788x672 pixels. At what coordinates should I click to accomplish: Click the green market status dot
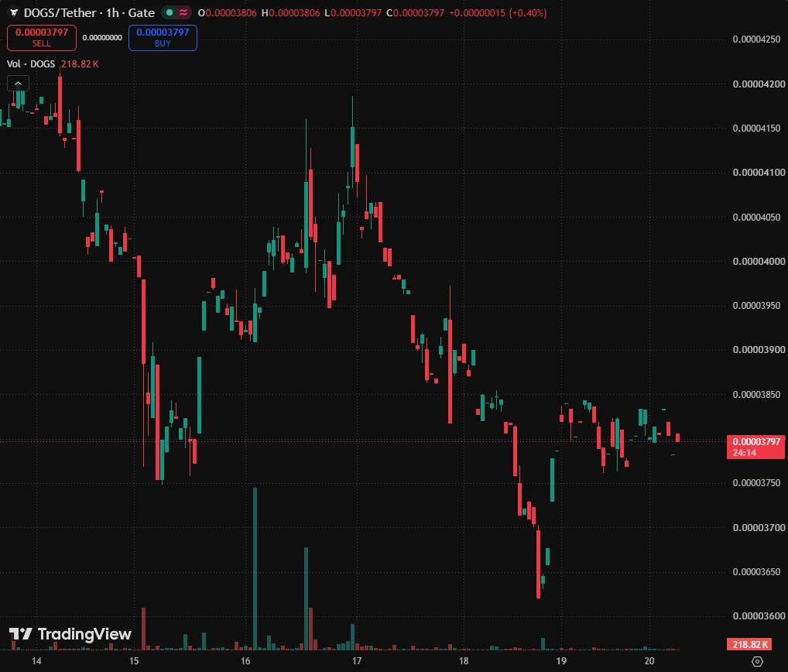[170, 12]
